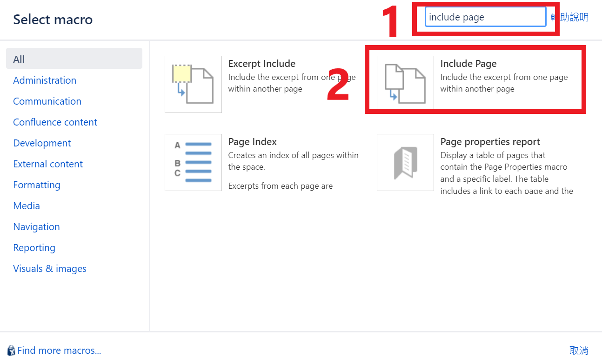
Task: Click the Page Index description about creating an index
Action: [294, 161]
